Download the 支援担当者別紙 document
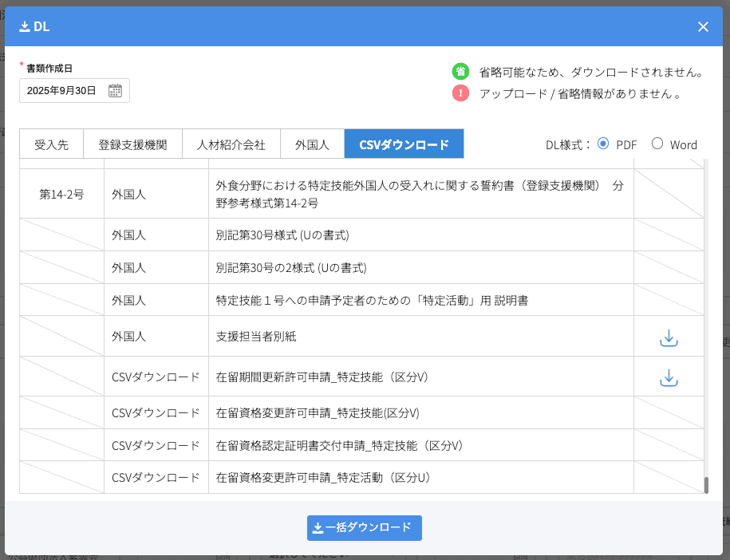730x560 pixels. tap(668, 337)
